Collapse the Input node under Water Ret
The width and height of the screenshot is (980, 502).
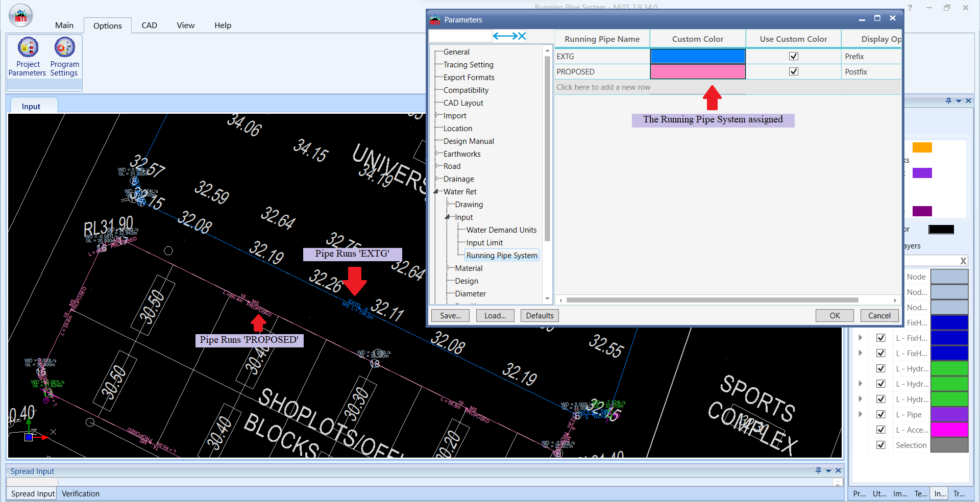(x=447, y=217)
